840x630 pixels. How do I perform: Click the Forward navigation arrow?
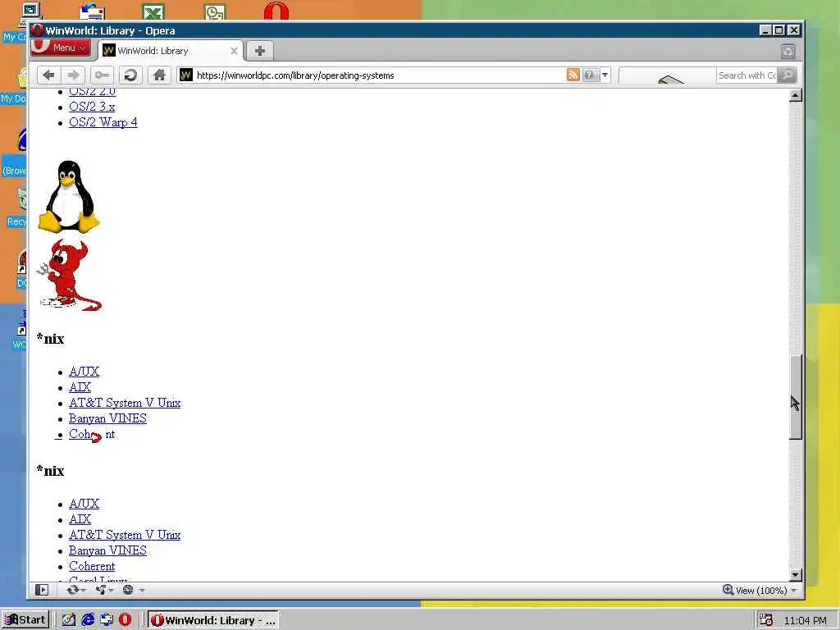(x=73, y=75)
